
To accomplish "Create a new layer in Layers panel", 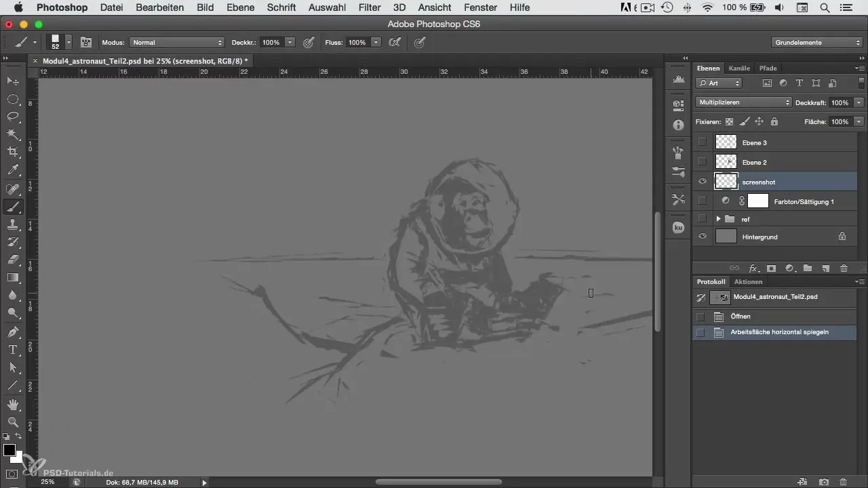I will 825,268.
